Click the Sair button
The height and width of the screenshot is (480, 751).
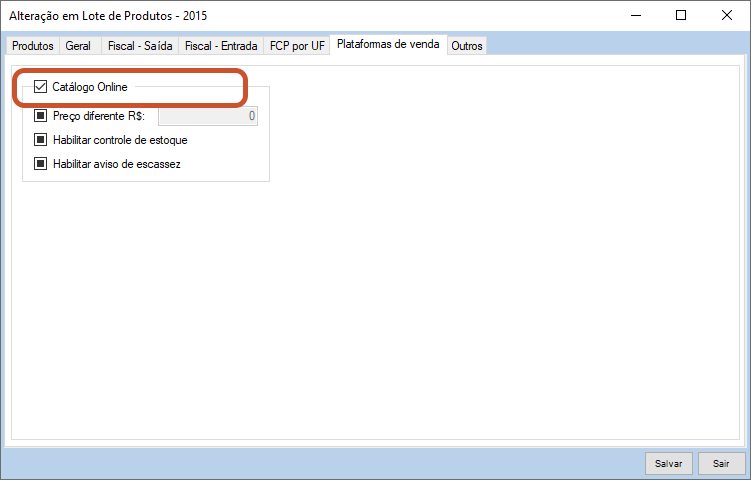(721, 463)
